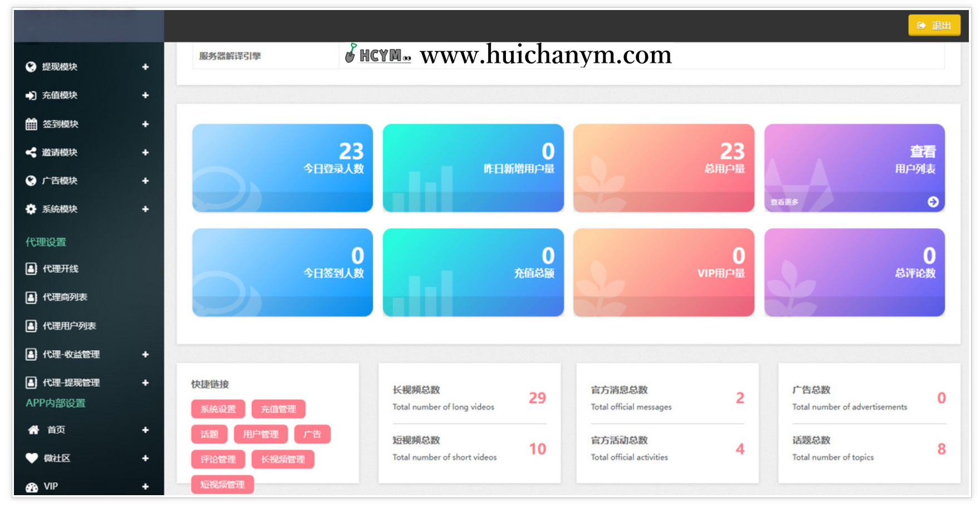Expand the 代理-提现管理 section
Viewport: 980px width, 508px height.
point(145,383)
